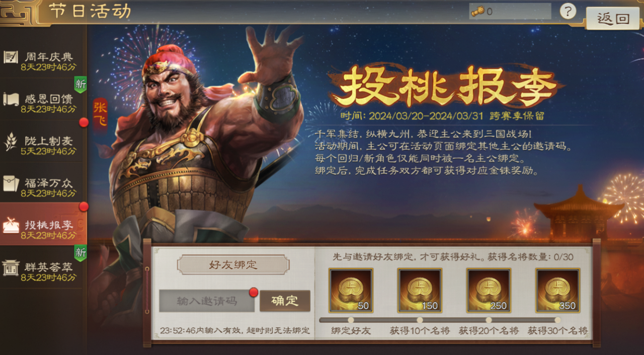Click the 获得30个名将 progress node

[557, 320]
